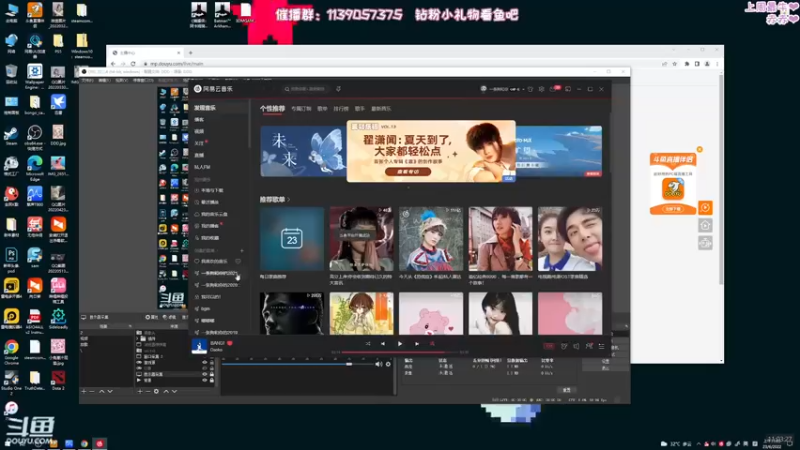This screenshot has height=450, width=800.
Task: Move selected OBS source up
Action: [166, 391]
